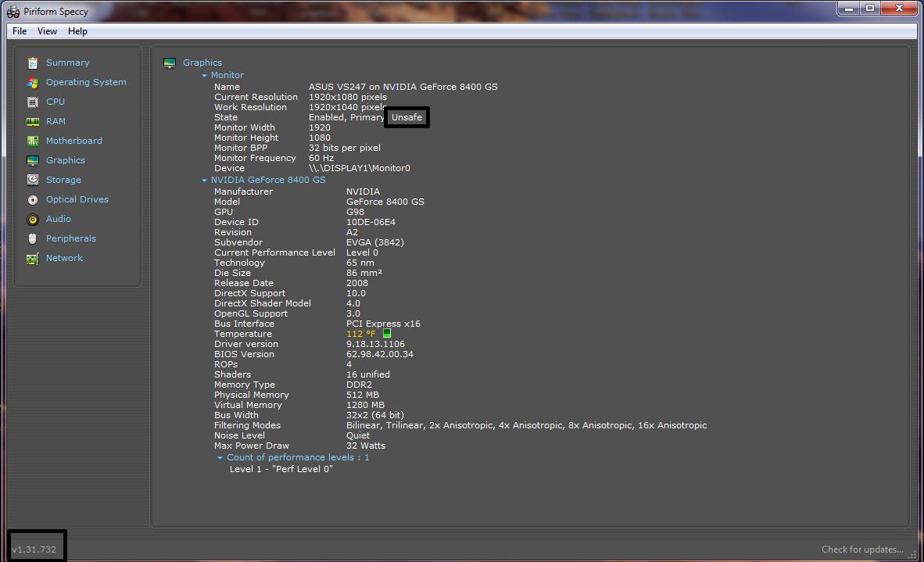The height and width of the screenshot is (562, 924).
Task: Click the Shaders value 16 unified
Action: point(367,374)
